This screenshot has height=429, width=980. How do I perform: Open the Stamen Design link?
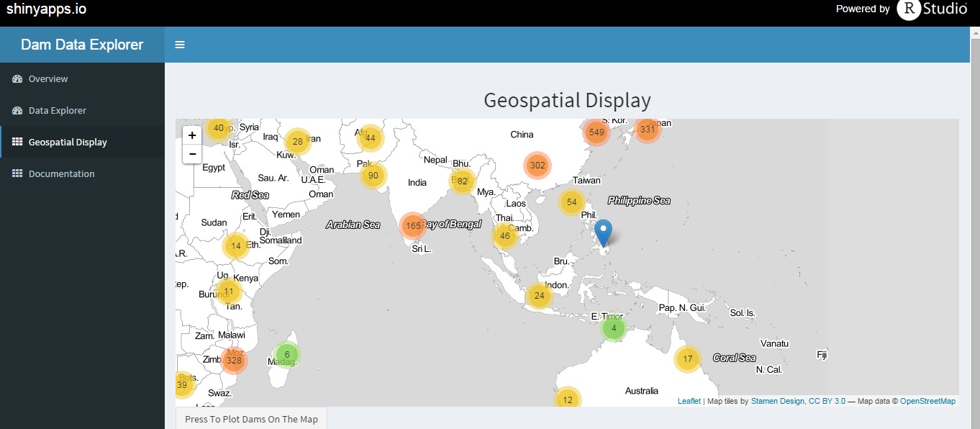[777, 401]
